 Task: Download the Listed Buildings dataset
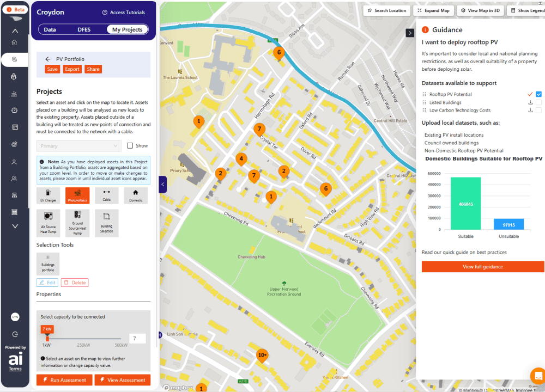coord(530,102)
